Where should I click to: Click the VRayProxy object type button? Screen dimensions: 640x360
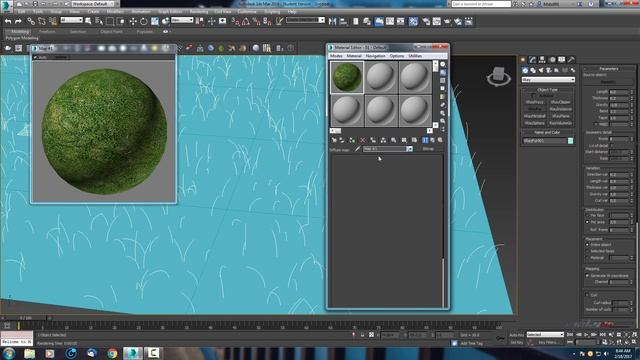pos(535,102)
